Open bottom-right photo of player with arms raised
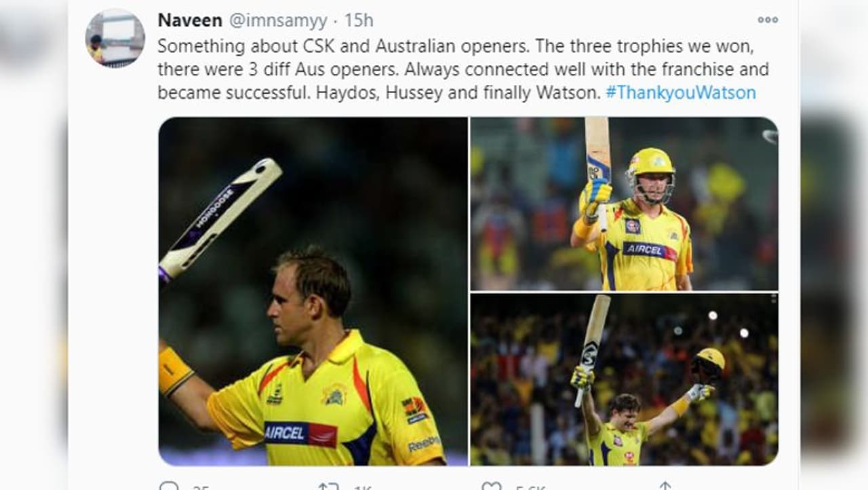This screenshot has width=868, height=490. (x=624, y=380)
